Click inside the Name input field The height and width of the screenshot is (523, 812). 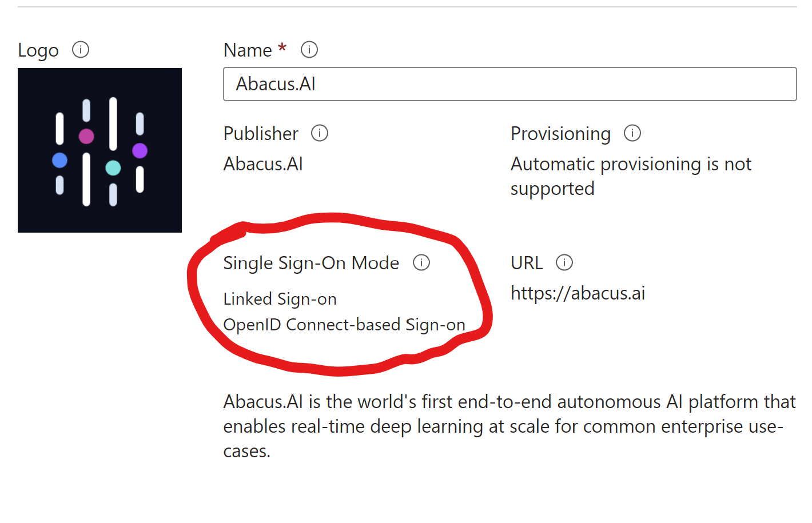(x=509, y=84)
